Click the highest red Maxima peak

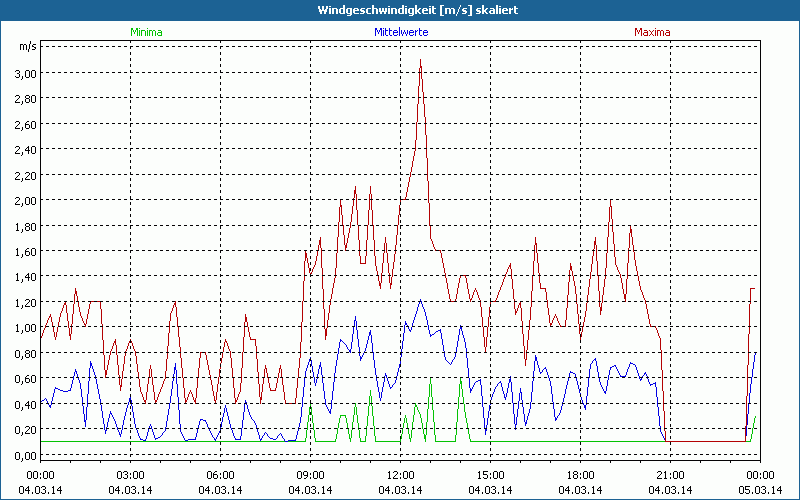point(420,60)
